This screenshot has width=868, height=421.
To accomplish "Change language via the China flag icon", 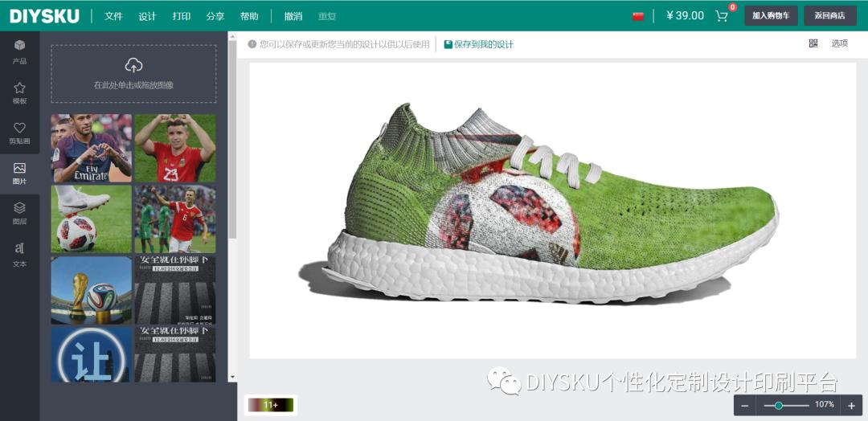I will tap(638, 16).
